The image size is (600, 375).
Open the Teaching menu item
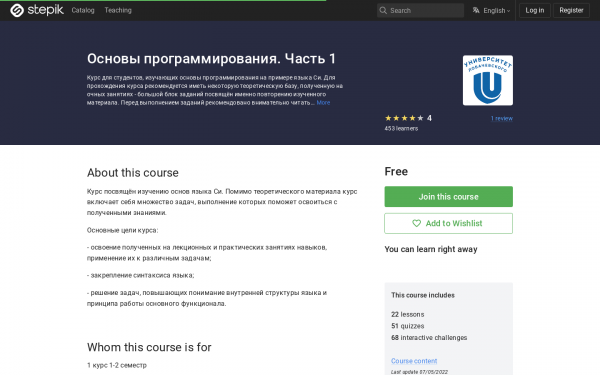tap(118, 10)
